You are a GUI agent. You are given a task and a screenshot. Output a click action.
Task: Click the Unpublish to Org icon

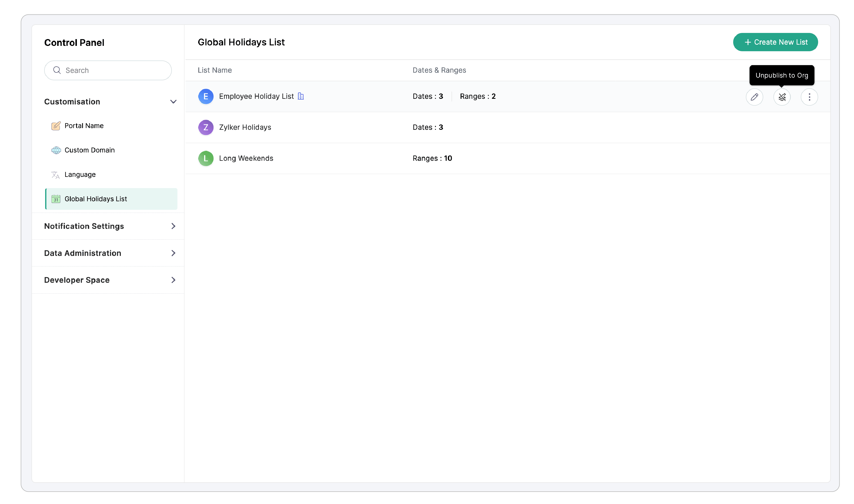(x=782, y=97)
